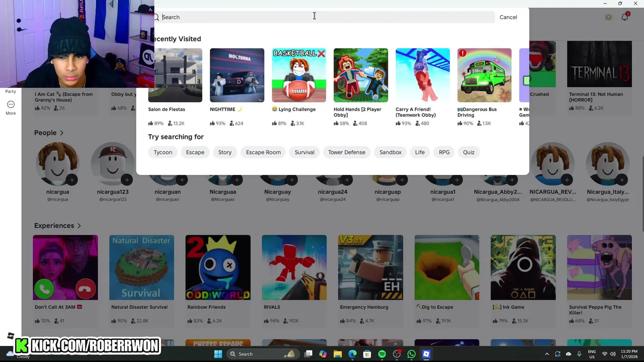Select the Escape Room suggestion chip
644x362 pixels.
[263, 152]
